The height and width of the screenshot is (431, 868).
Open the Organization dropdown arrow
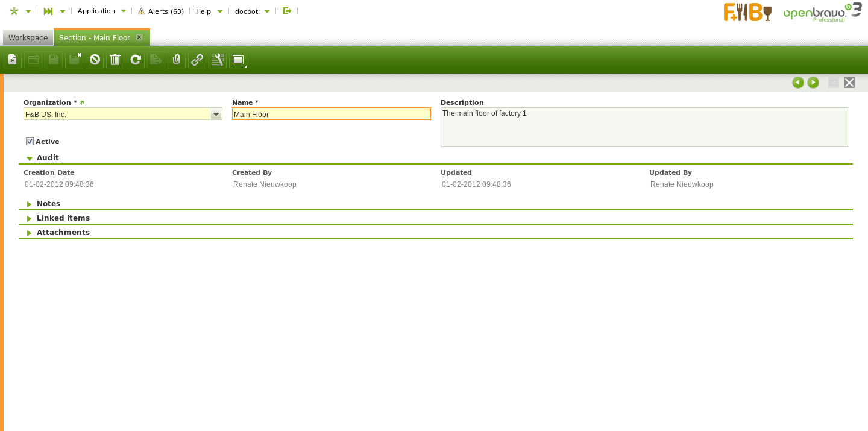tap(216, 114)
